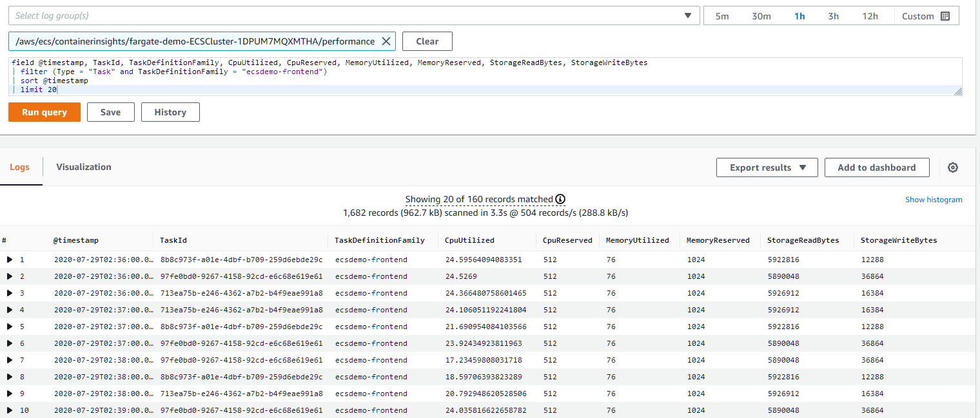Open the results settings gear icon
Viewport: 980px width, 418px height.
952,167
